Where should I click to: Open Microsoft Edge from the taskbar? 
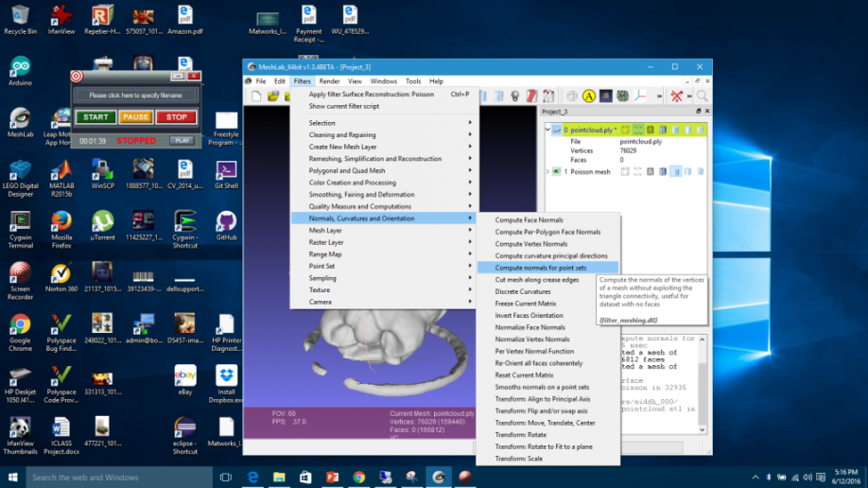253,477
